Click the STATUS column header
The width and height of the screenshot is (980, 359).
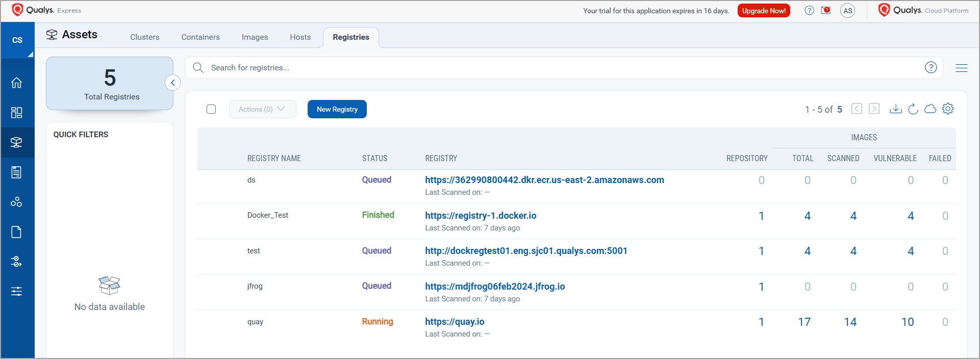[x=375, y=159]
